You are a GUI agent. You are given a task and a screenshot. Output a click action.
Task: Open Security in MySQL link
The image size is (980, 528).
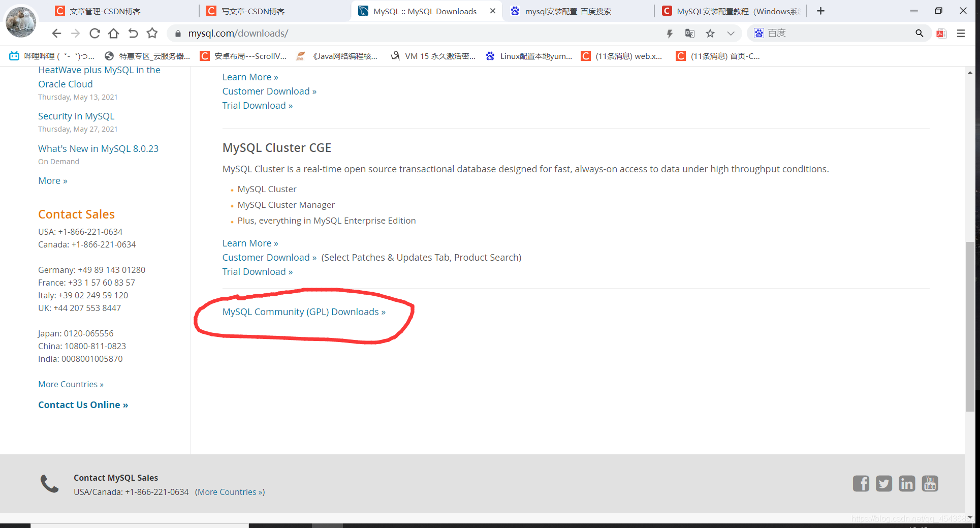pos(76,116)
